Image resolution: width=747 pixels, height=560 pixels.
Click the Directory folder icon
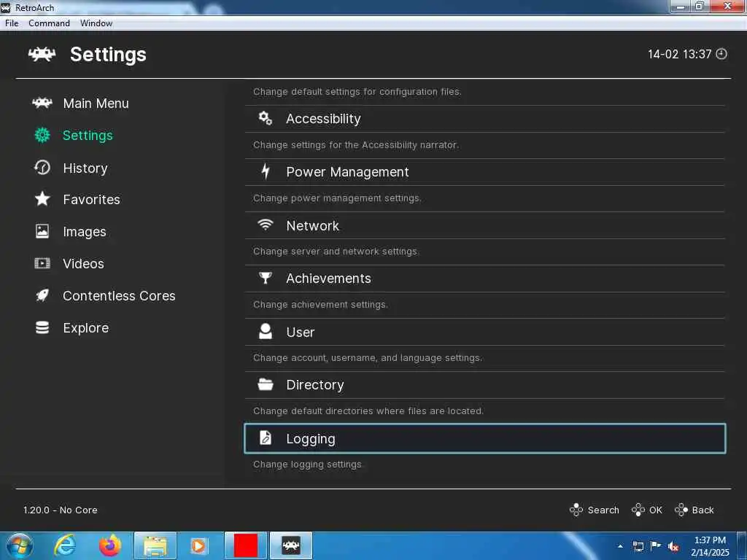[266, 384]
